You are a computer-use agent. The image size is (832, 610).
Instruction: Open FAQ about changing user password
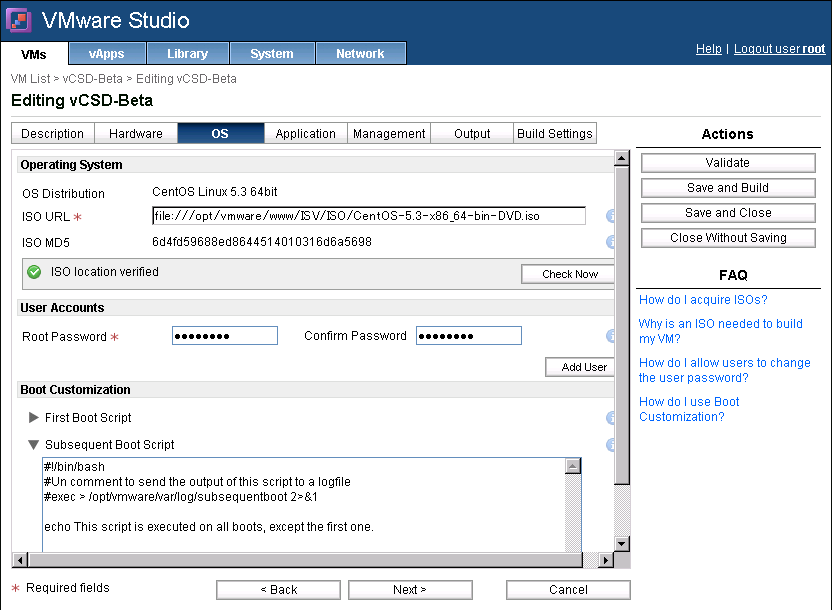[725, 370]
